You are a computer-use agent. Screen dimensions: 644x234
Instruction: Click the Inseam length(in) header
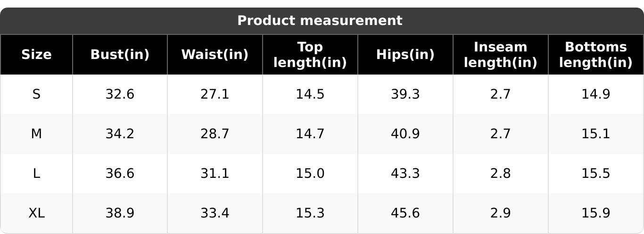click(500, 55)
